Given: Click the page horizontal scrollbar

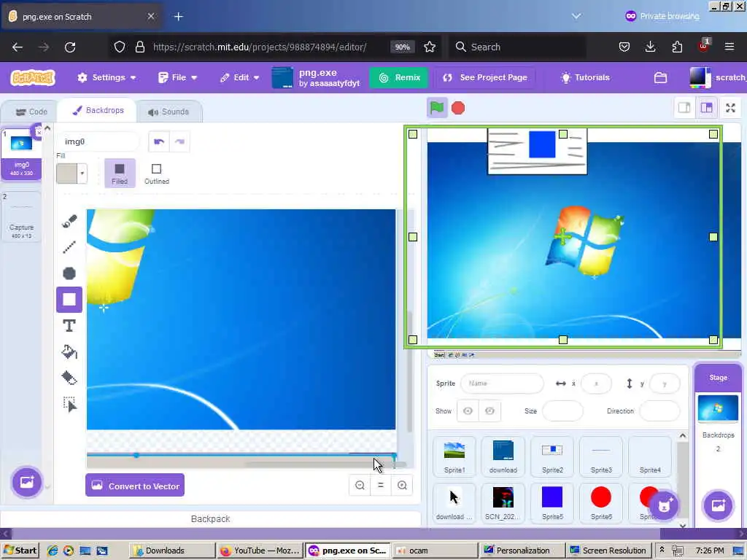Looking at the screenshot, I should [336, 534].
